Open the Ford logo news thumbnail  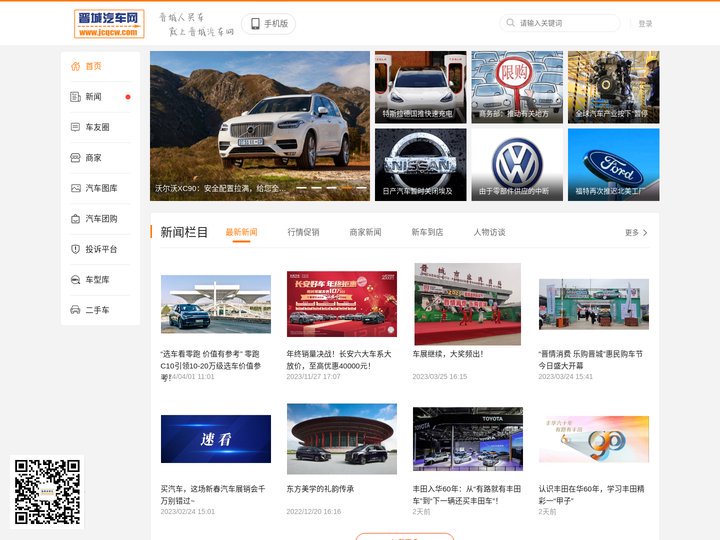coord(613,164)
